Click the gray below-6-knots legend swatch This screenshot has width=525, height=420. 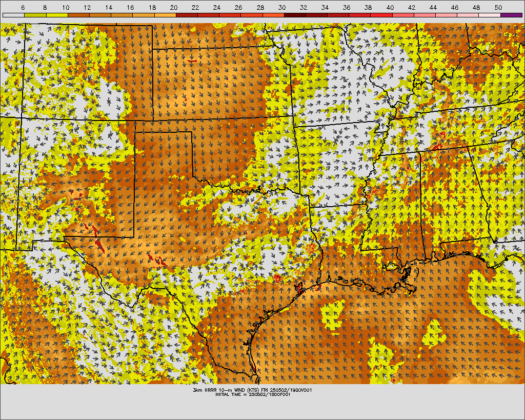point(13,15)
